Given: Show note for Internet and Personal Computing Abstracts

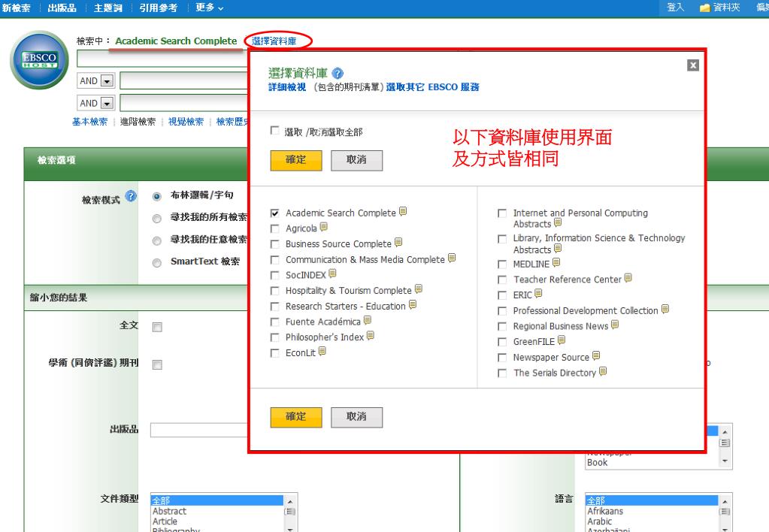Looking at the screenshot, I should click(558, 223).
